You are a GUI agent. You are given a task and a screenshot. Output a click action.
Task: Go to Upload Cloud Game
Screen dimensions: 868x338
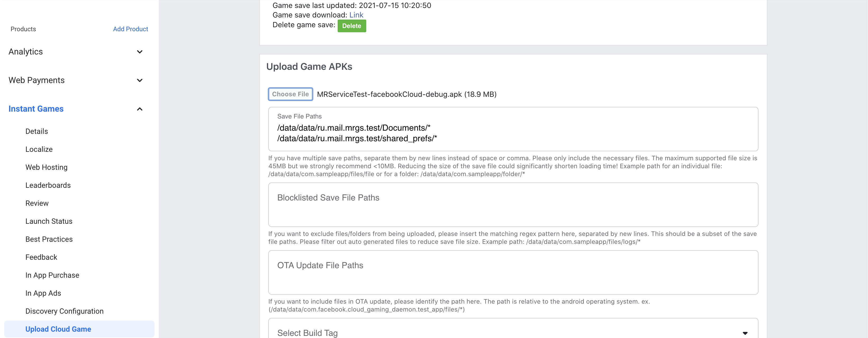[58, 329]
